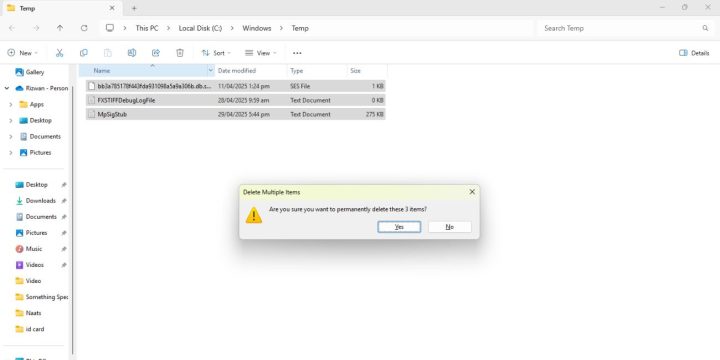Screen dimensions: 720x360
Task: Click the Rename icon in toolbar
Action: tap(132, 53)
